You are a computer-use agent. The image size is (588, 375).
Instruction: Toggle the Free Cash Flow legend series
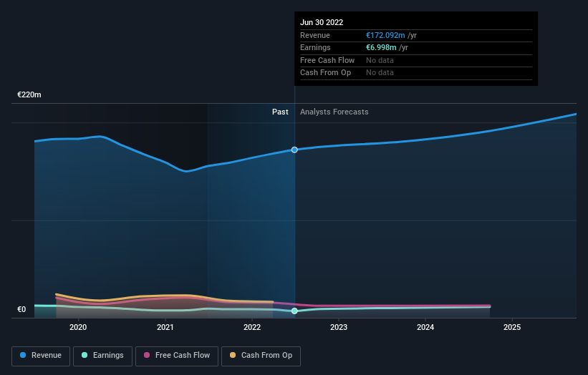pos(177,356)
